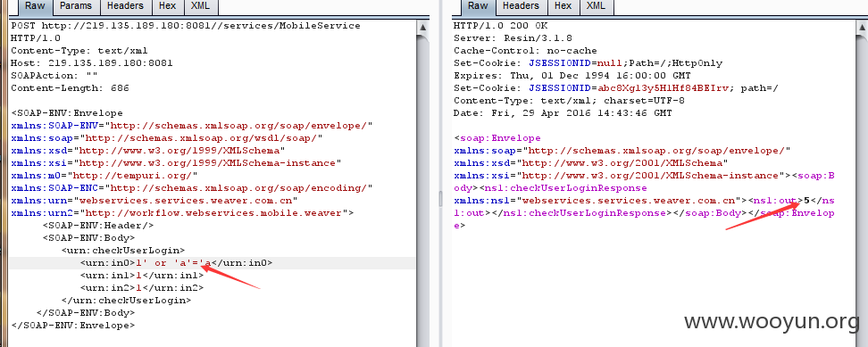Click the Server: Resin/3.1.8 header
The height and width of the screenshot is (347, 868).
pyautogui.click(x=513, y=38)
